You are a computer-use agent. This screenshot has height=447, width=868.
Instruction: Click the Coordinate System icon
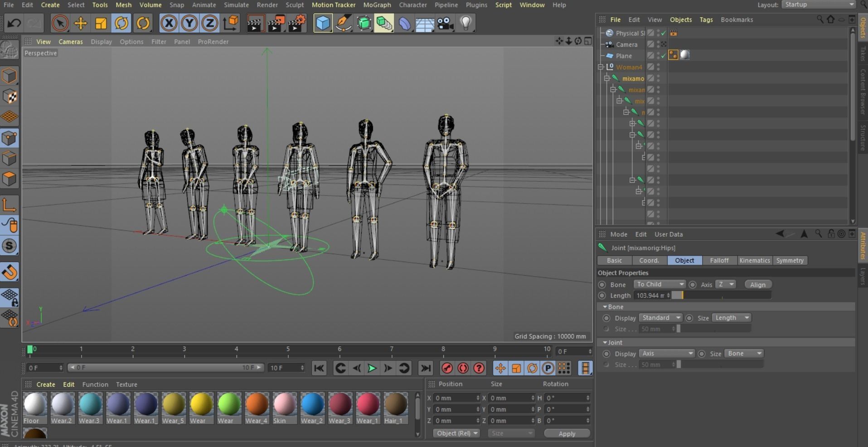(231, 23)
